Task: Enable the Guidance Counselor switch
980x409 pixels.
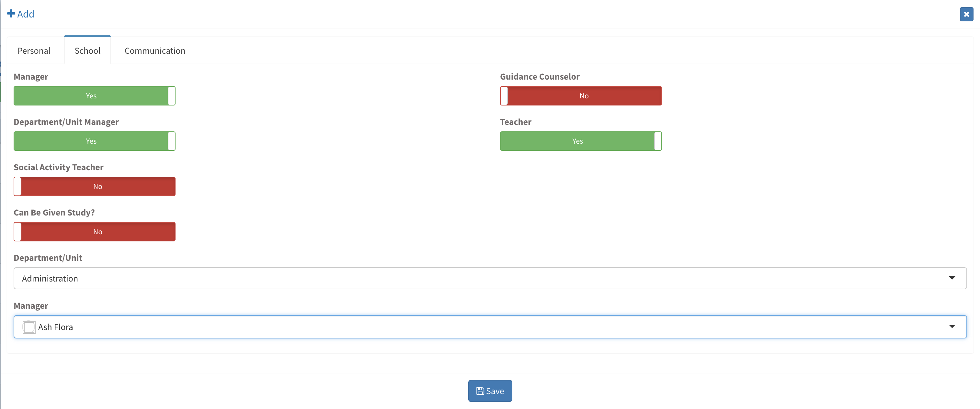Action: coord(581,96)
